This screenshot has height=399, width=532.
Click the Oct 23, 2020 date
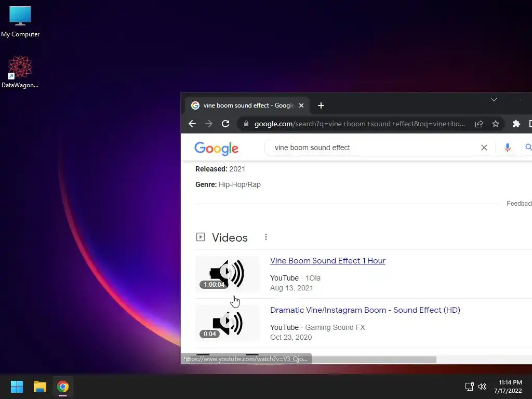point(291,337)
